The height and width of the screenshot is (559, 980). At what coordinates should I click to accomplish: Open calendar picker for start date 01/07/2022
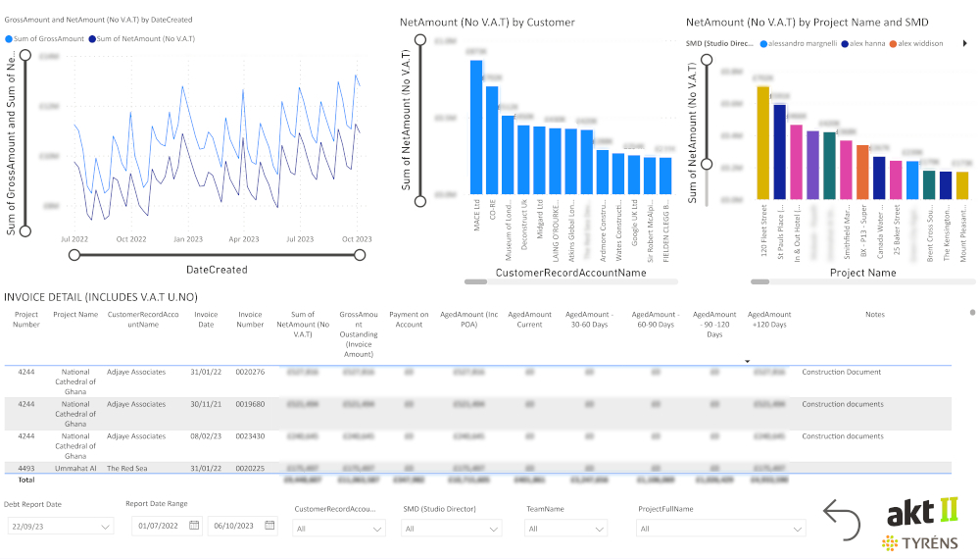tap(194, 526)
